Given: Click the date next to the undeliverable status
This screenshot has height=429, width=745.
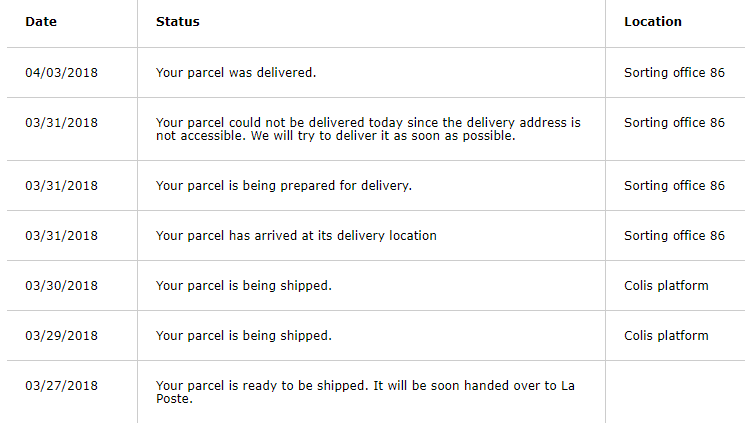Looking at the screenshot, I should 61,123.
